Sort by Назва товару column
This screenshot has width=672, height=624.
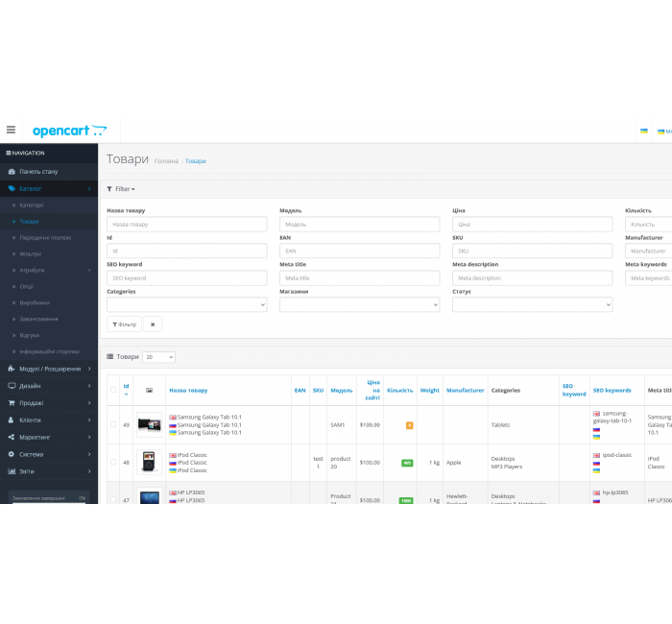click(x=188, y=391)
